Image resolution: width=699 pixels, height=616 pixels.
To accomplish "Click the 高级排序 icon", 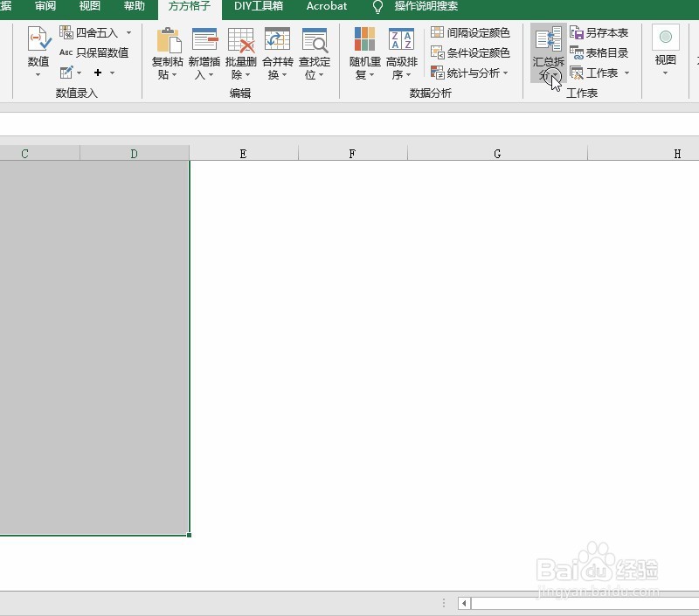I will tap(401, 38).
